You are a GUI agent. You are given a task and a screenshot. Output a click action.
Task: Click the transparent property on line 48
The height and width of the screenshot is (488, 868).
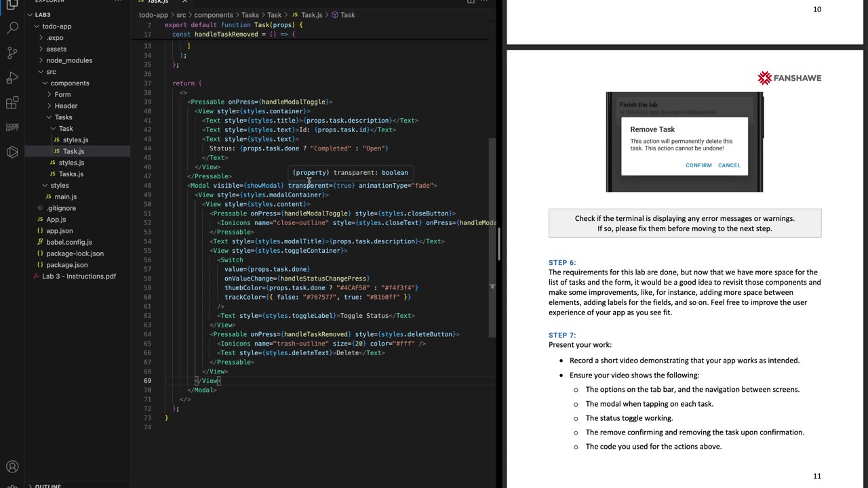click(x=309, y=185)
